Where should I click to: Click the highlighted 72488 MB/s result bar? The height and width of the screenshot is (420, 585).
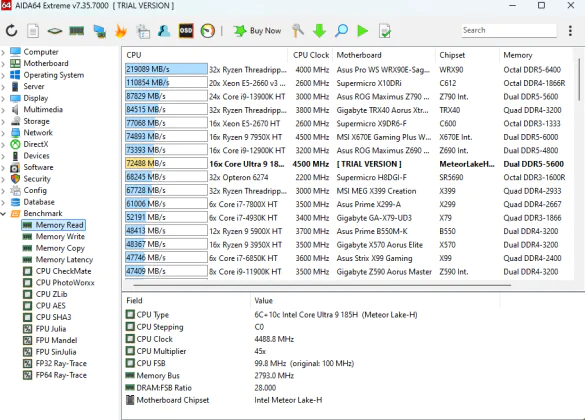click(x=166, y=163)
